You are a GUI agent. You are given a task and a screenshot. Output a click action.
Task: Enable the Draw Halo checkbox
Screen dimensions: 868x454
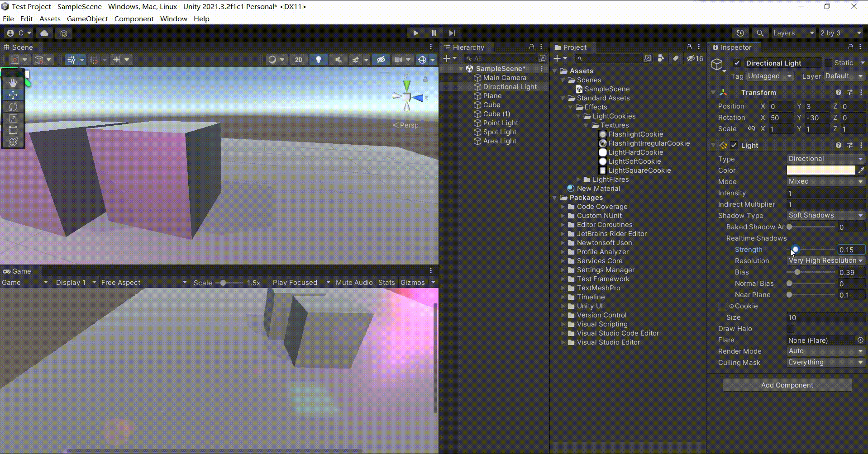click(x=791, y=329)
